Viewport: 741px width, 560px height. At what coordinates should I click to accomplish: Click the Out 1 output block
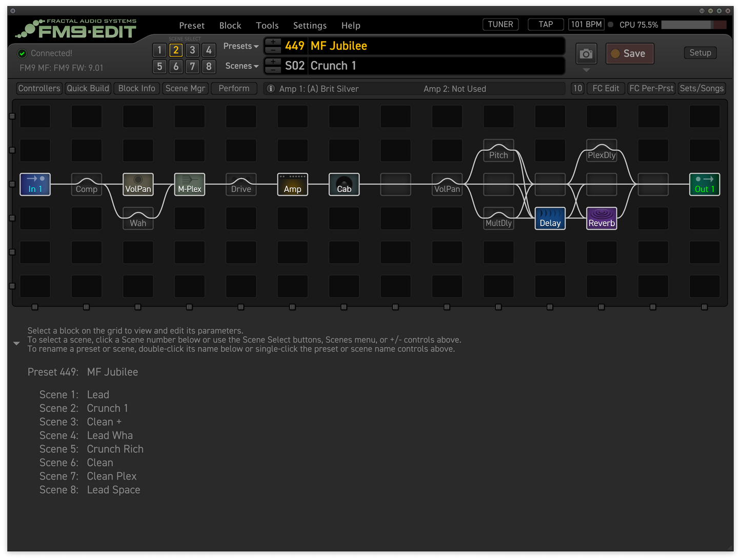(705, 185)
